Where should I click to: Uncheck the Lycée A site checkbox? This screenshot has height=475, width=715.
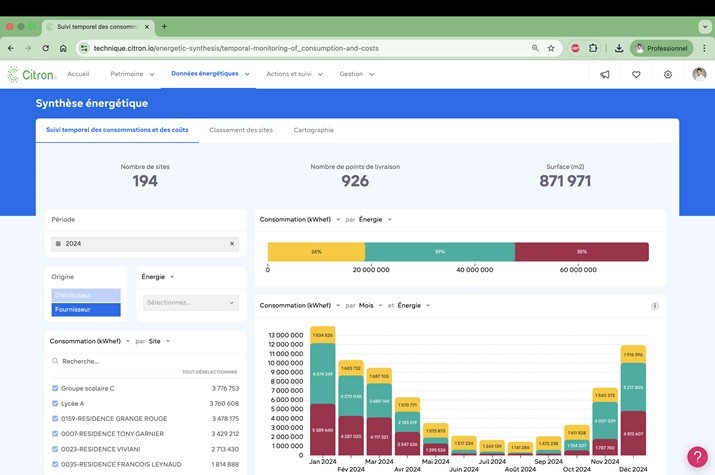(55, 403)
